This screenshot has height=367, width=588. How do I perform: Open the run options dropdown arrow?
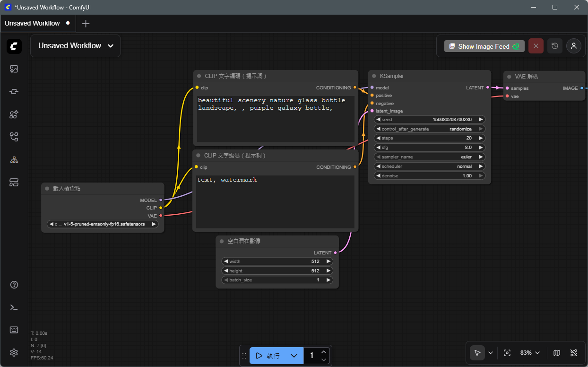coord(294,356)
